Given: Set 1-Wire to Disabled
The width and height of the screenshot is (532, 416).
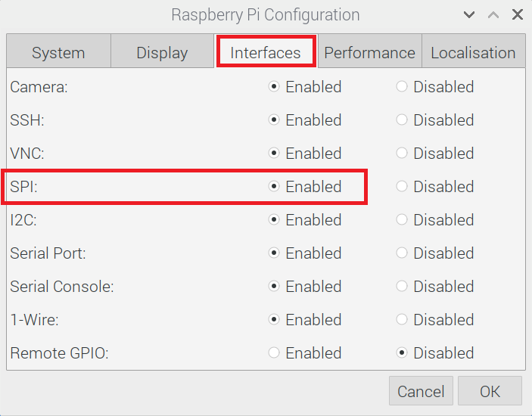Looking at the screenshot, I should (402, 319).
